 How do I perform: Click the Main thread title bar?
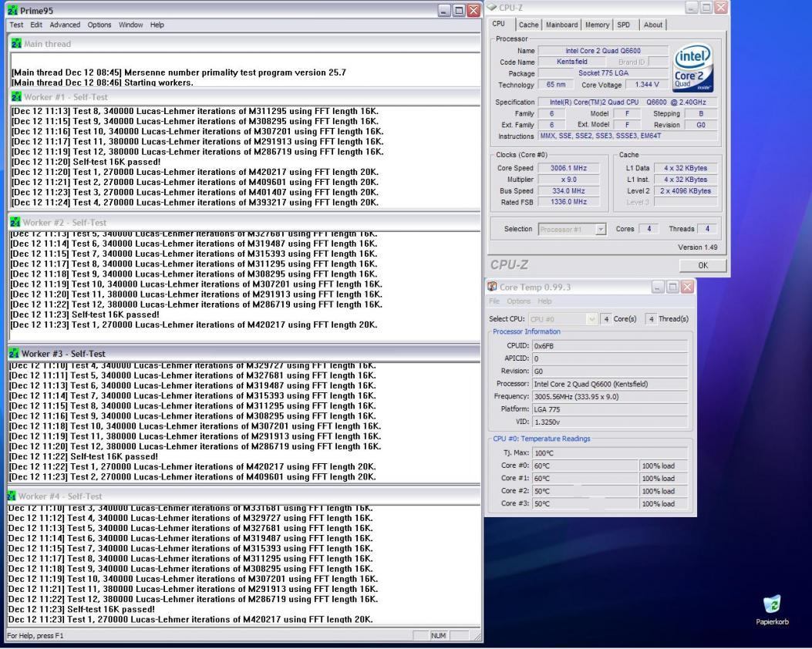[x=245, y=43]
